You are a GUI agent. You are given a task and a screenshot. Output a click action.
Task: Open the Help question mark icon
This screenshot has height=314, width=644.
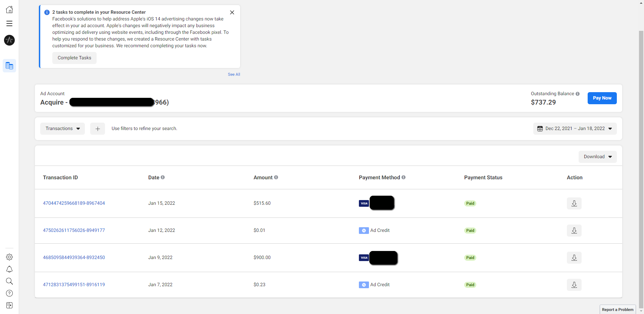[x=9, y=293]
